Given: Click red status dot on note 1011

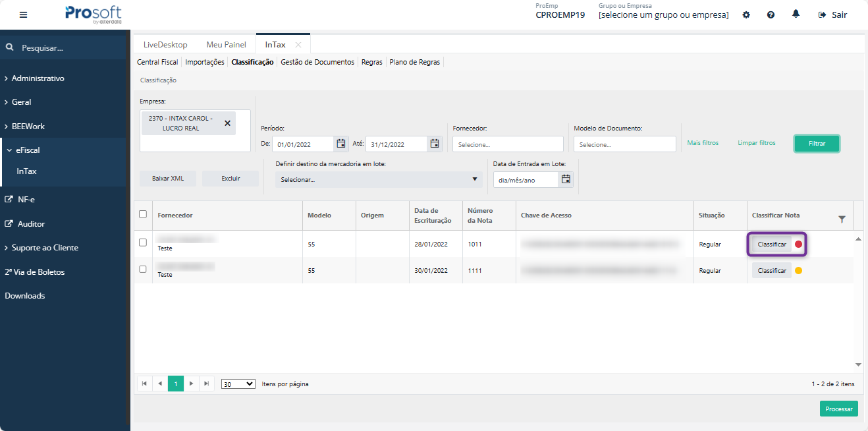Looking at the screenshot, I should tap(799, 244).
